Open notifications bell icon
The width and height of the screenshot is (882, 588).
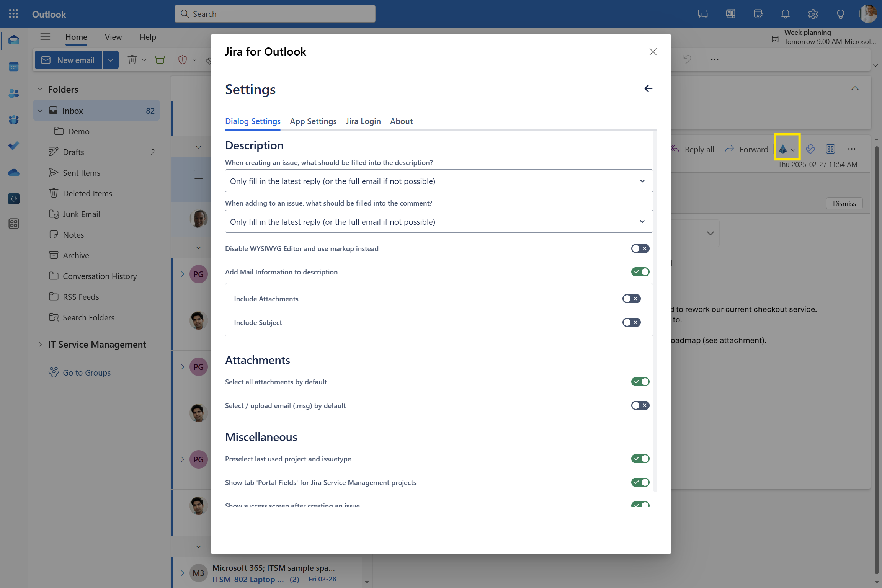pos(785,14)
